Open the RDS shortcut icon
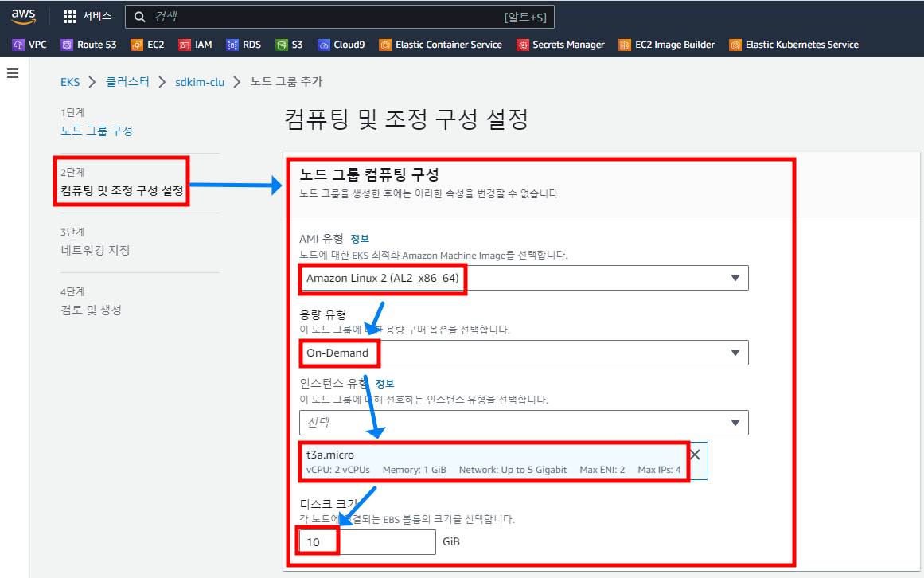Image resolution: width=924 pixels, height=578 pixels. click(x=232, y=45)
